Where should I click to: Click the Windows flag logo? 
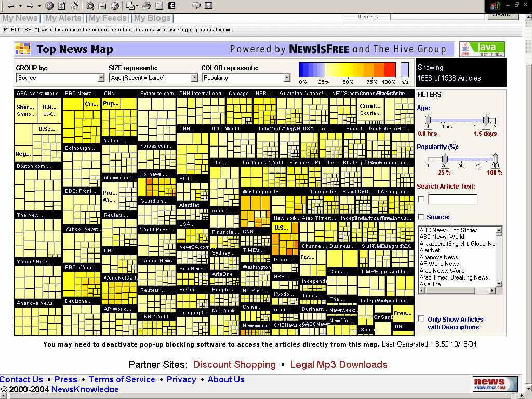[x=495, y=6]
